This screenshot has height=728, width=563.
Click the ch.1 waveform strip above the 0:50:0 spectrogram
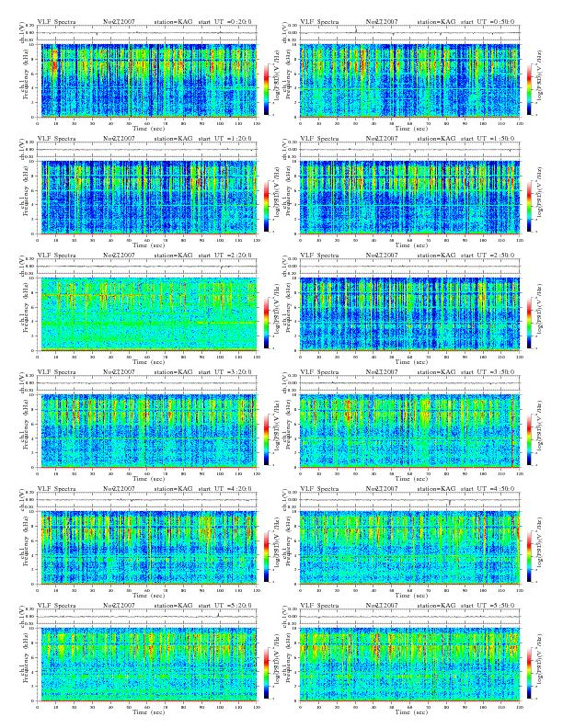pyautogui.click(x=409, y=33)
